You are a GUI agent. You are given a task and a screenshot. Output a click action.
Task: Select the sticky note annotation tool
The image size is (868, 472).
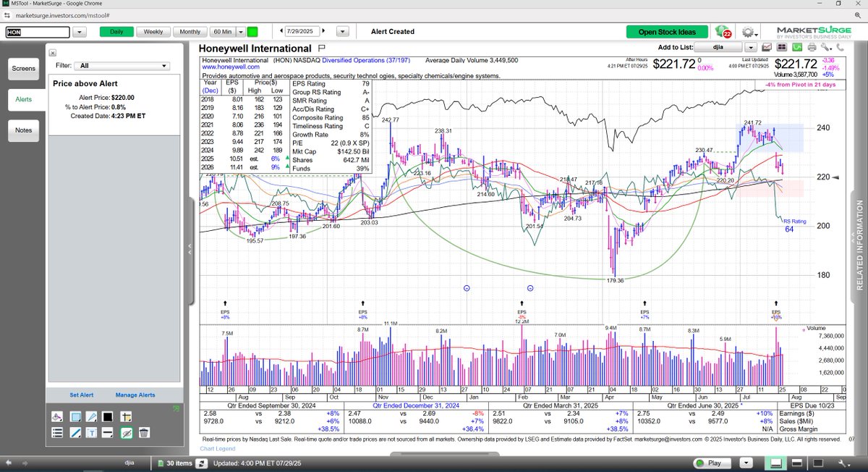tap(125, 417)
